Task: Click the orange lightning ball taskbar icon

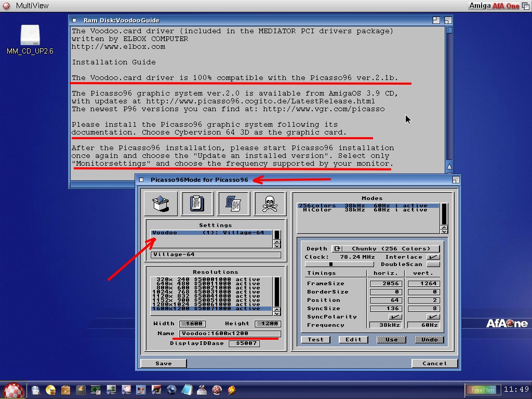Action: click(232, 390)
